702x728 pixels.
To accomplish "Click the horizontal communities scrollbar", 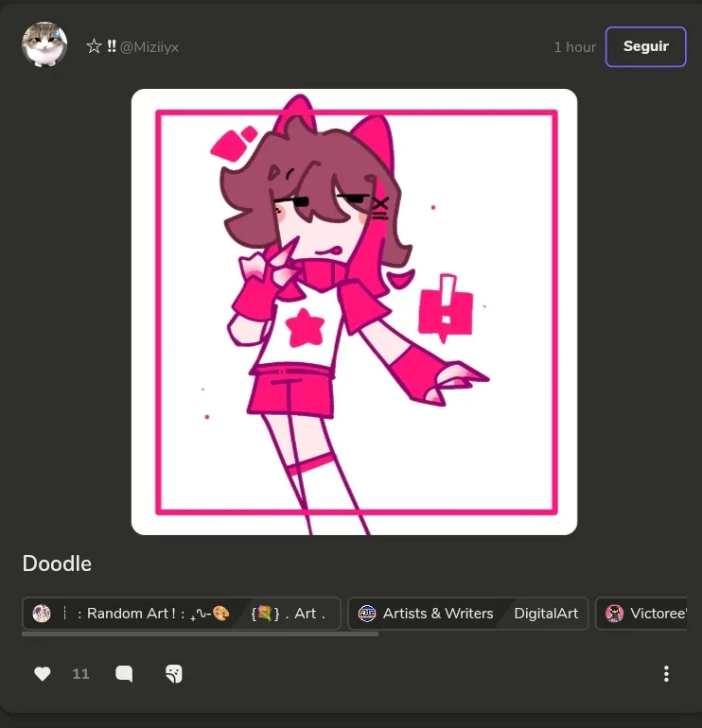I will [x=200, y=633].
